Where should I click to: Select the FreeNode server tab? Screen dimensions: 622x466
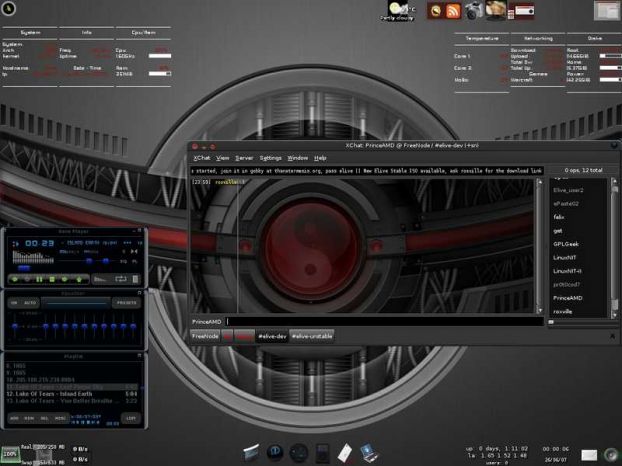tap(205, 336)
